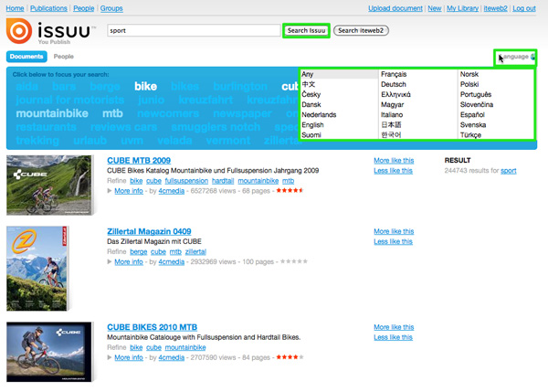Click Upload document link
This screenshot has width=548, height=392.
[x=395, y=8]
